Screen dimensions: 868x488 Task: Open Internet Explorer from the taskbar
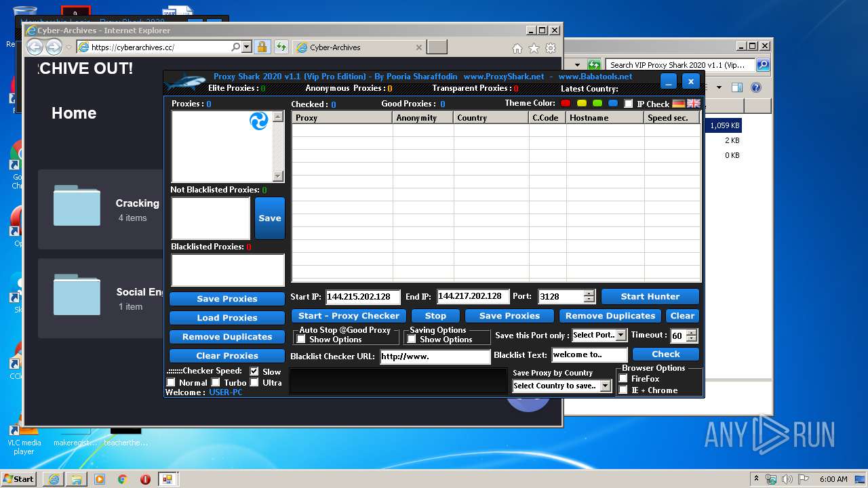tap(54, 479)
